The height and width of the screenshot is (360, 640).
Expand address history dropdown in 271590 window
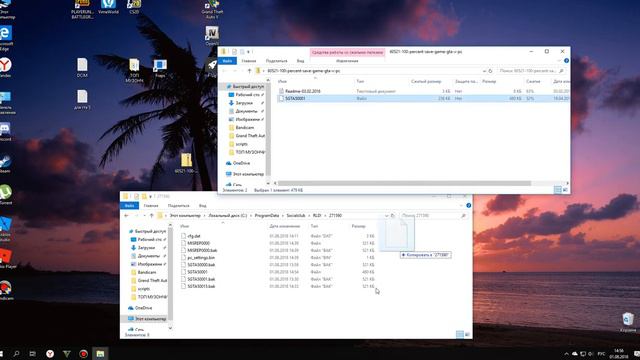point(387,216)
